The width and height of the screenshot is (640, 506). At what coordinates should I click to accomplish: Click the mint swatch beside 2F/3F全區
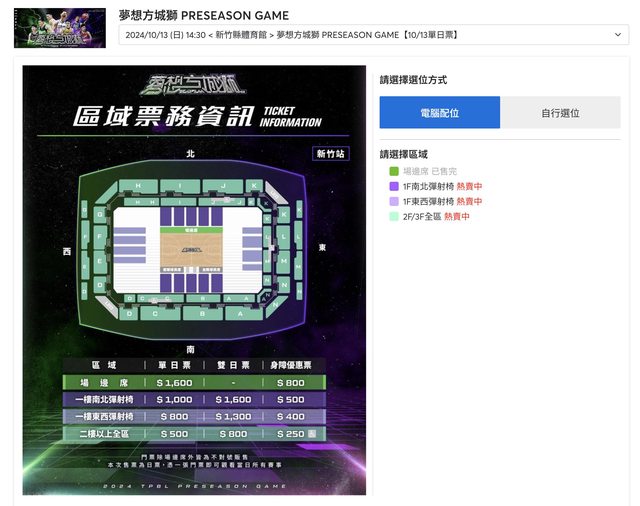click(394, 217)
